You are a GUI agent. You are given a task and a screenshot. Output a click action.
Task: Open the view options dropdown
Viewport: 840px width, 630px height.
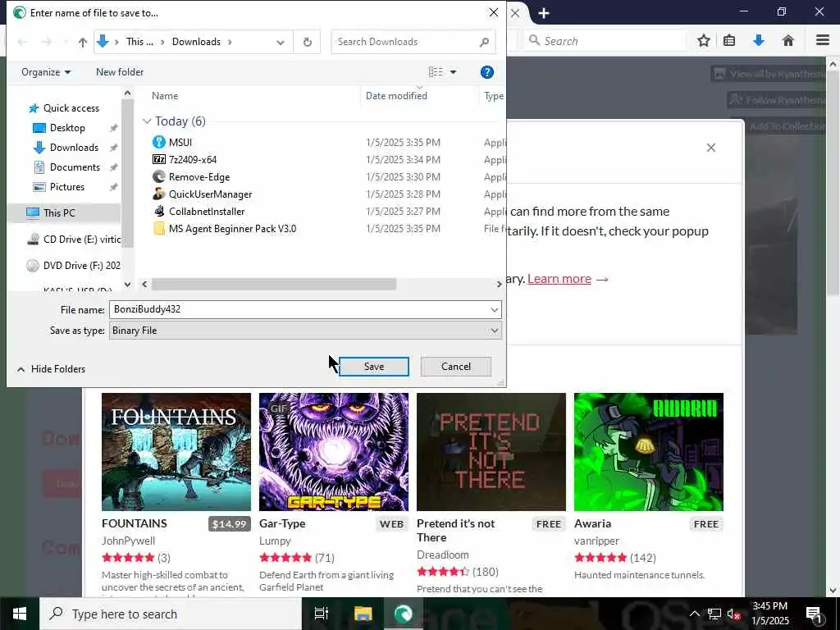453,72
